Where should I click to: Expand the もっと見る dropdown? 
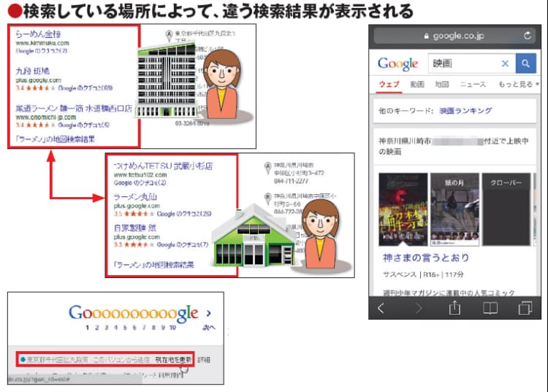(x=518, y=84)
